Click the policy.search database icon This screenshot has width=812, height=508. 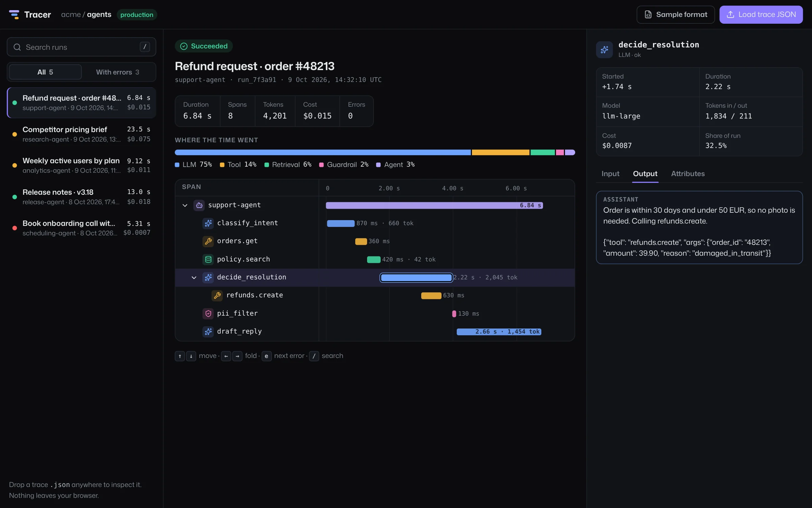point(208,259)
